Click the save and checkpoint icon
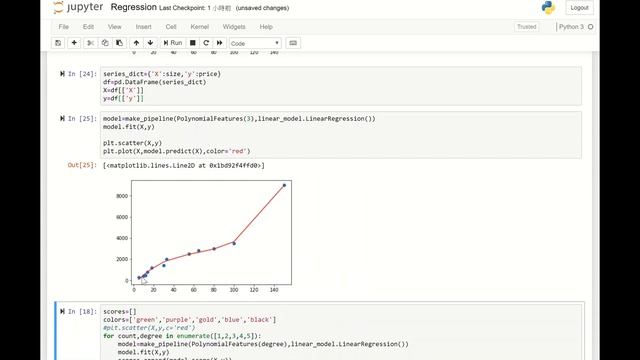 (58, 43)
